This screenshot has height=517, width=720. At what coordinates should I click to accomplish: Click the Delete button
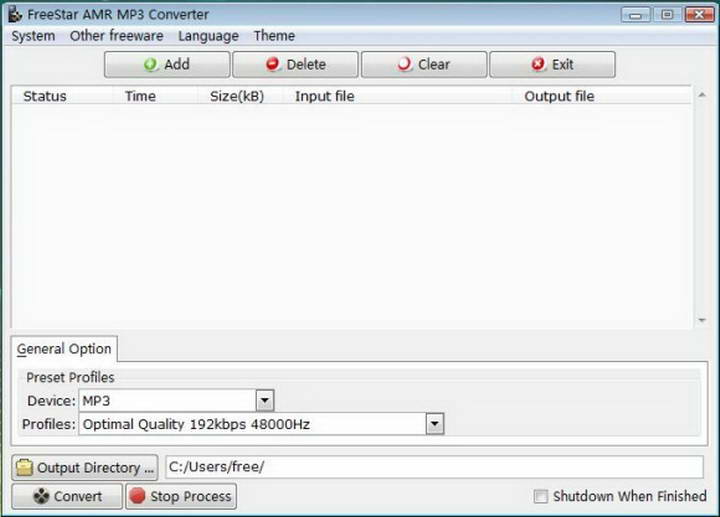pyautogui.click(x=295, y=64)
